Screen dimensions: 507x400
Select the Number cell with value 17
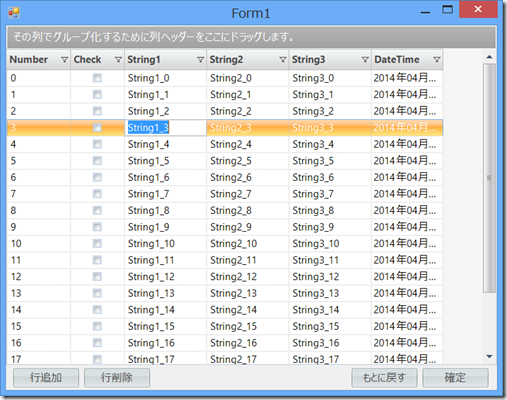tap(39, 358)
